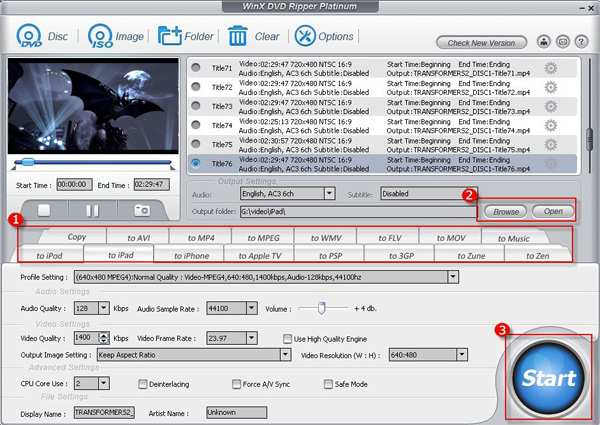Select the Title75 radio button

[x=196, y=144]
